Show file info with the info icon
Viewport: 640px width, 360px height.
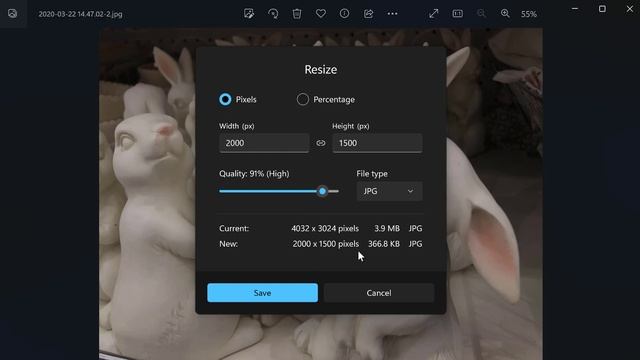coord(344,13)
